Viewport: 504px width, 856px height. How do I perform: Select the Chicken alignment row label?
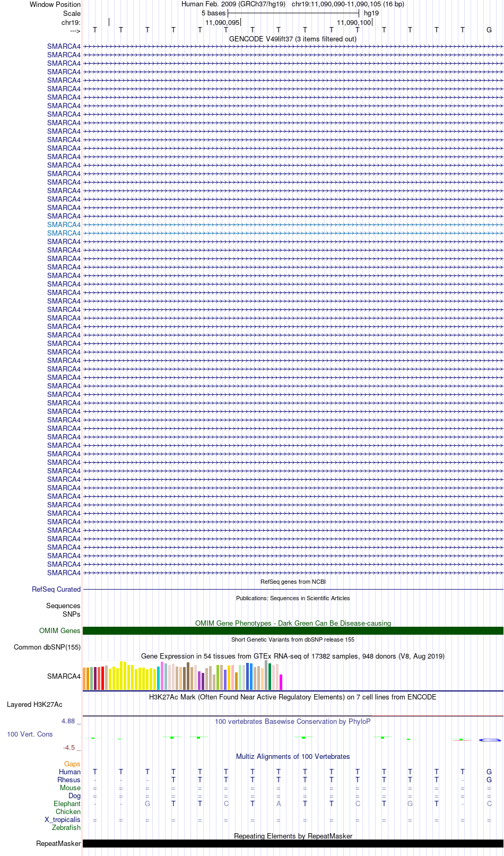click(68, 811)
